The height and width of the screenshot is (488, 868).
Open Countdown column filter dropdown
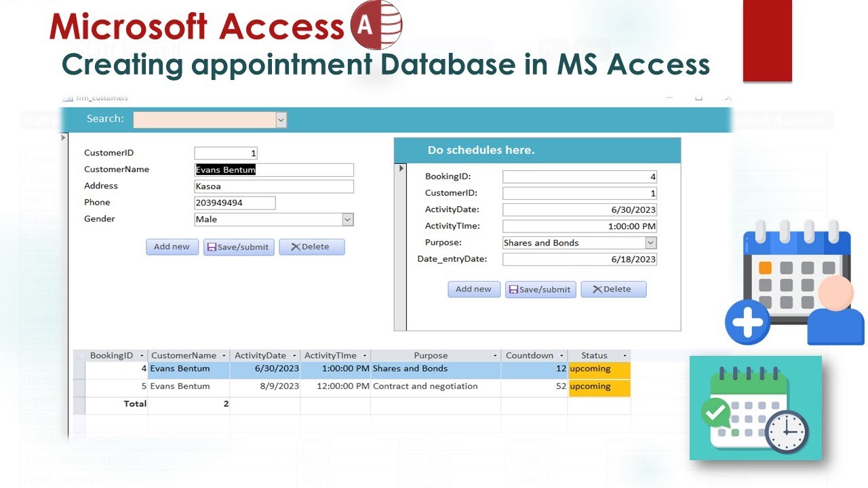pyautogui.click(x=561, y=356)
